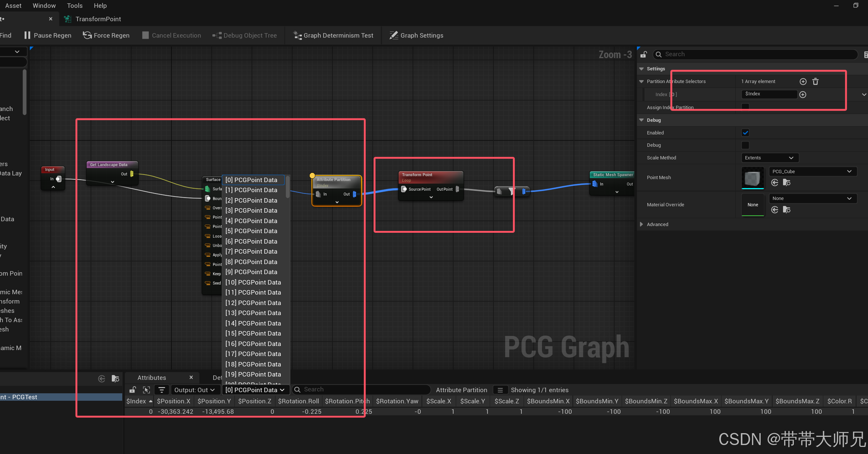Screen dimensions: 868x454
Task: Use selected asset for Material Override
Action: click(x=775, y=210)
